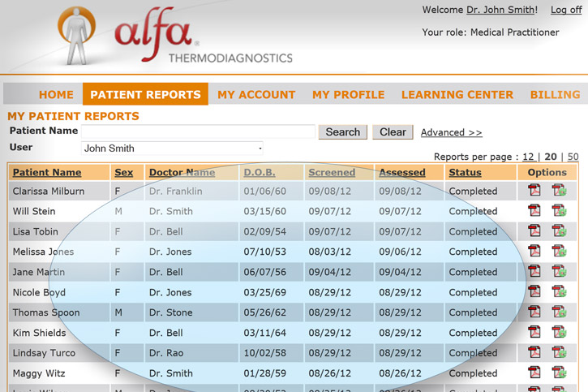The image size is (588, 392).
Task: Open the PDF report for Kim Shields
Action: tap(534, 333)
